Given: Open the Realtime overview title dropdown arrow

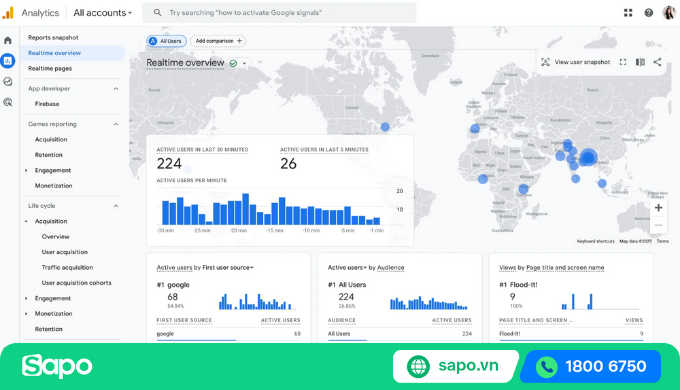Looking at the screenshot, I should (x=245, y=63).
